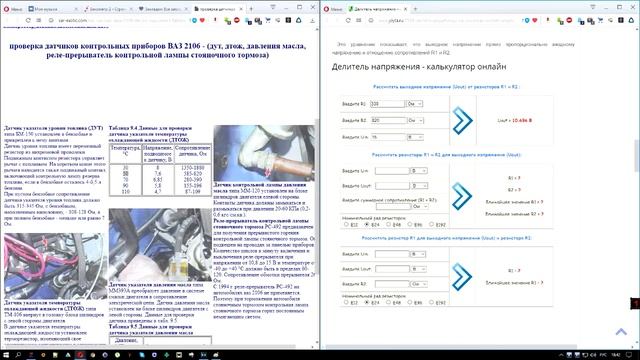
Task: Click second calculator's arrow button to compute R1 and R2
Action: 462,196
